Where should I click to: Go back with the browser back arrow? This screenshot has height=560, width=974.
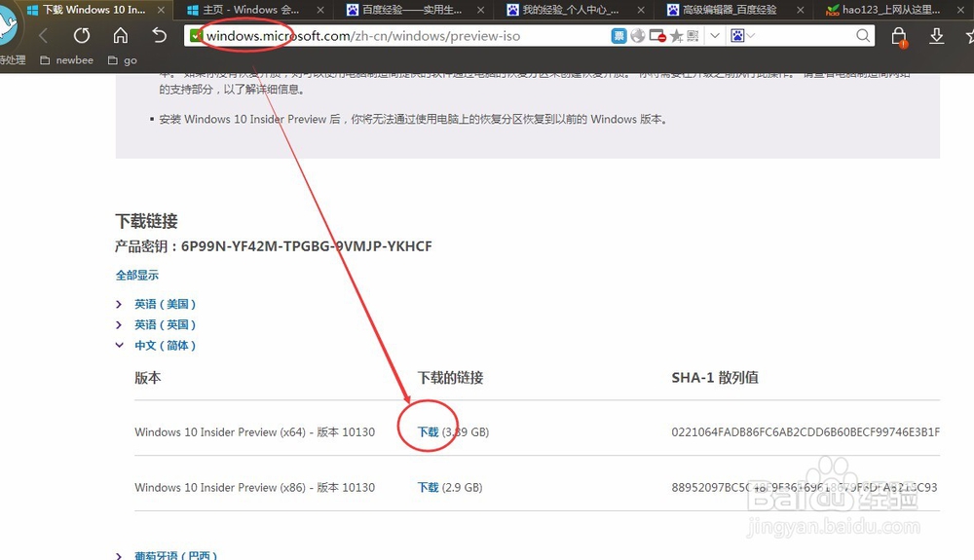tap(43, 36)
